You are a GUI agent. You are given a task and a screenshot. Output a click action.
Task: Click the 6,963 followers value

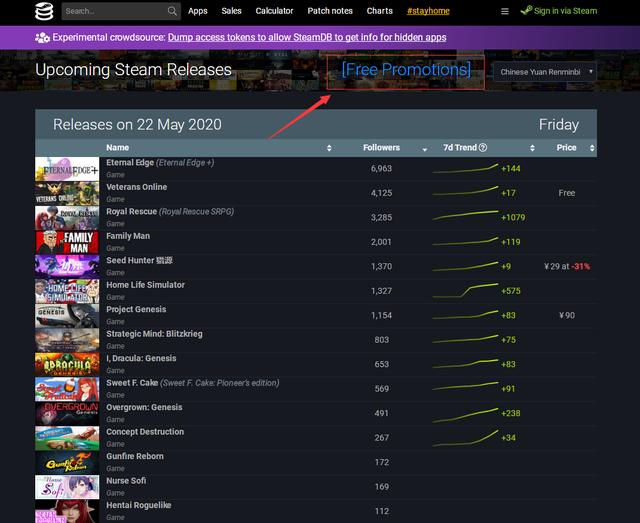pyautogui.click(x=381, y=169)
